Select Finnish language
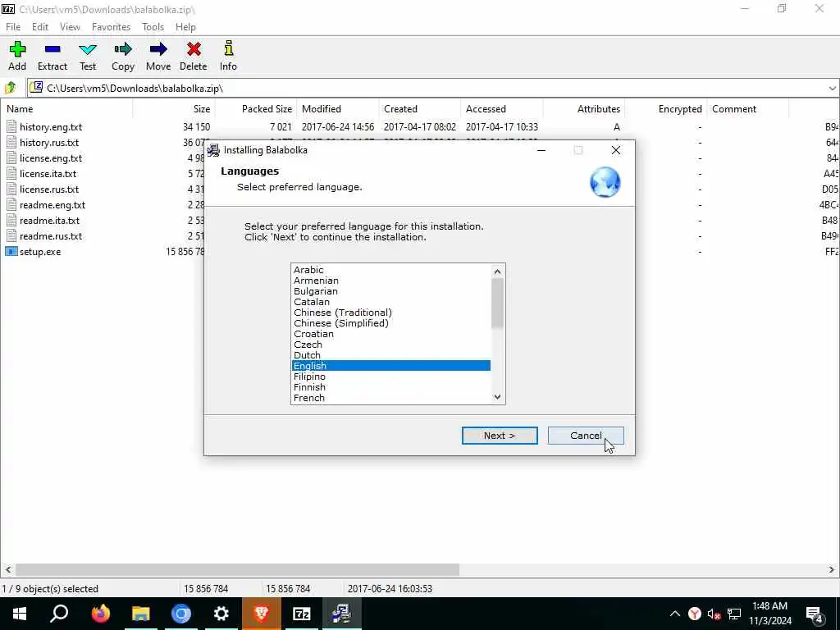 tap(391, 387)
